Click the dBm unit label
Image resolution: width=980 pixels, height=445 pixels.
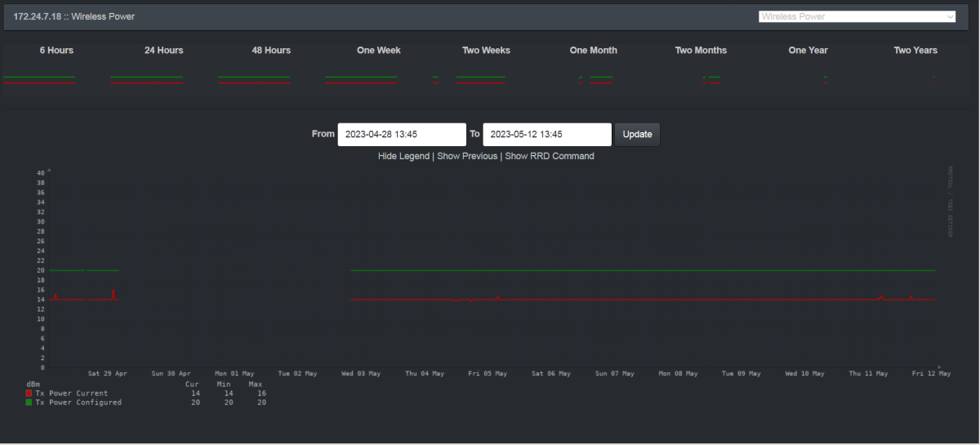pyautogui.click(x=33, y=384)
